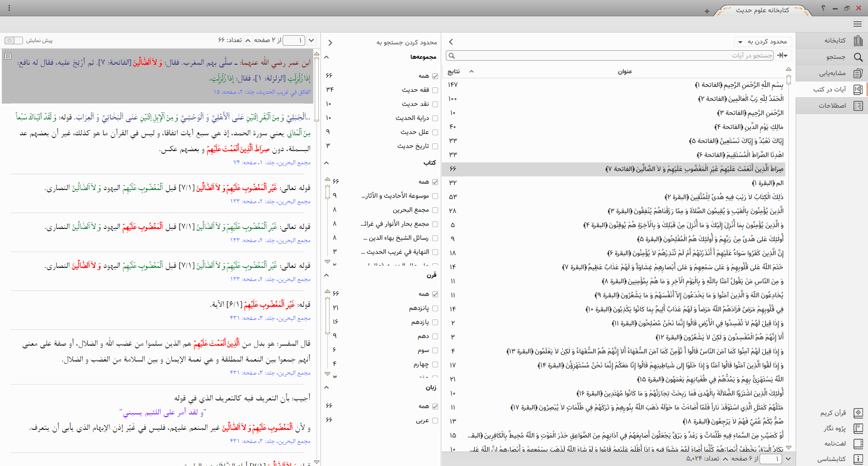
Task: Check the مجمع البحرين book checkbox
Action: click(x=435, y=210)
